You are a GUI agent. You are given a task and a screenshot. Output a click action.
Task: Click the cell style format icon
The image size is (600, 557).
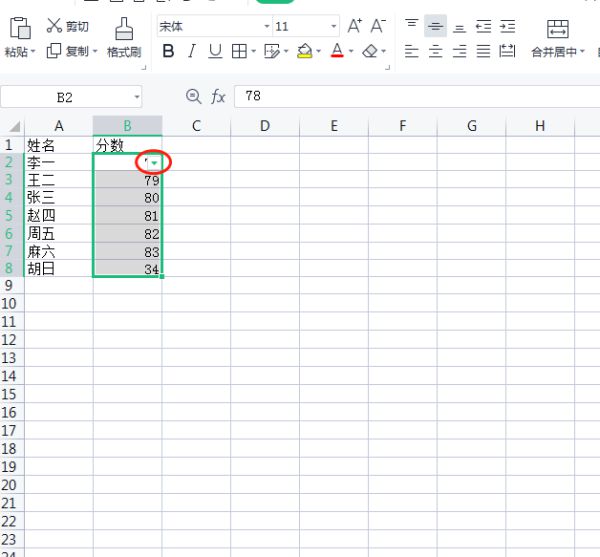pyautogui.click(x=272, y=51)
